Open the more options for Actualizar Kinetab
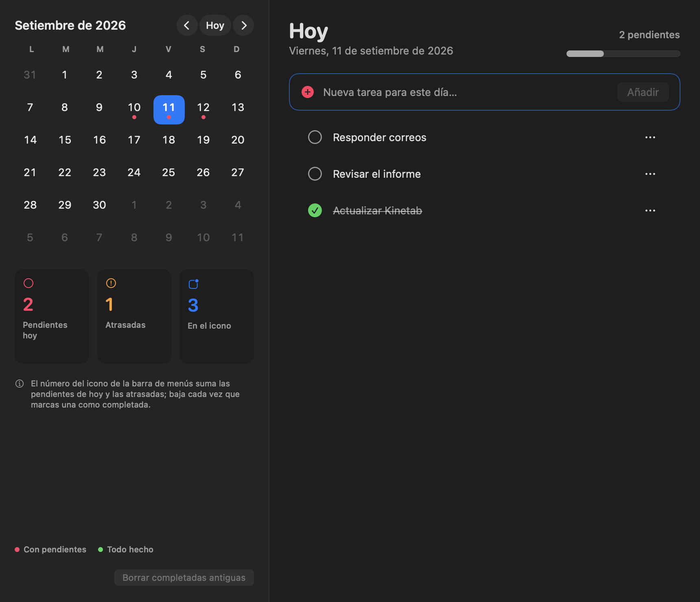This screenshot has width=700, height=602. (650, 211)
